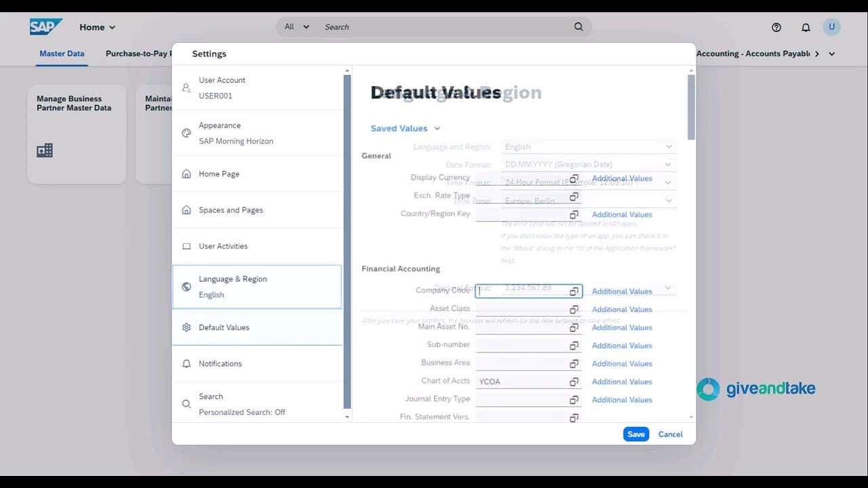Select the Notifications settings entry

point(257,364)
